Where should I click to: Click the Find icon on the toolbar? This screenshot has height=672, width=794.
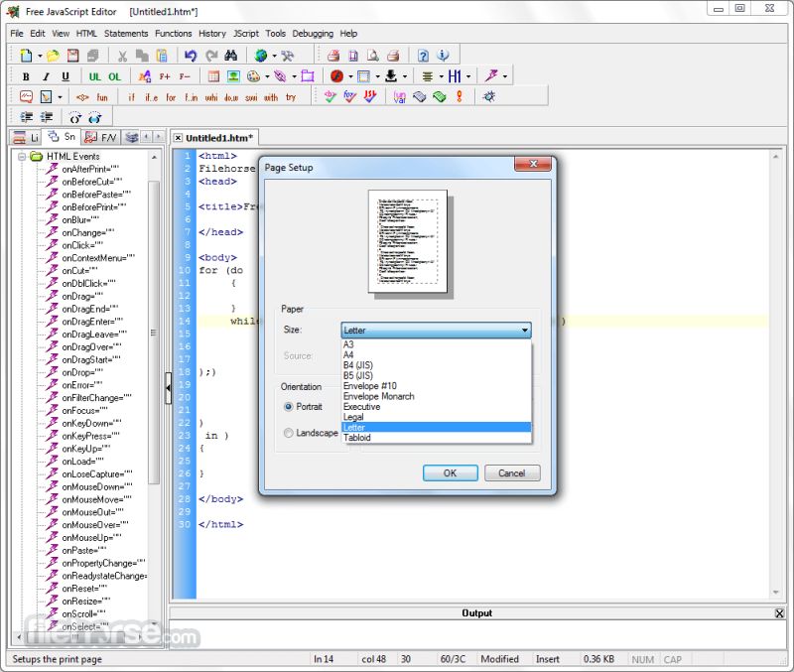click(230, 56)
